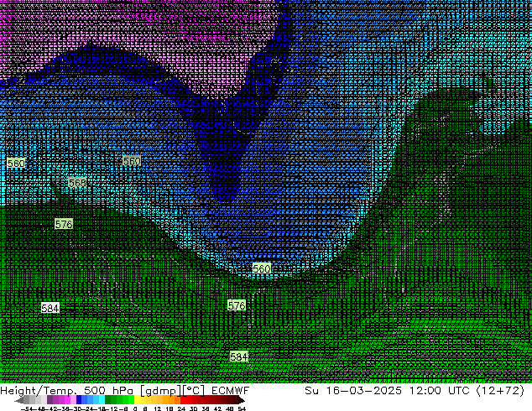Click the 576 label directly below 568

coord(64,224)
